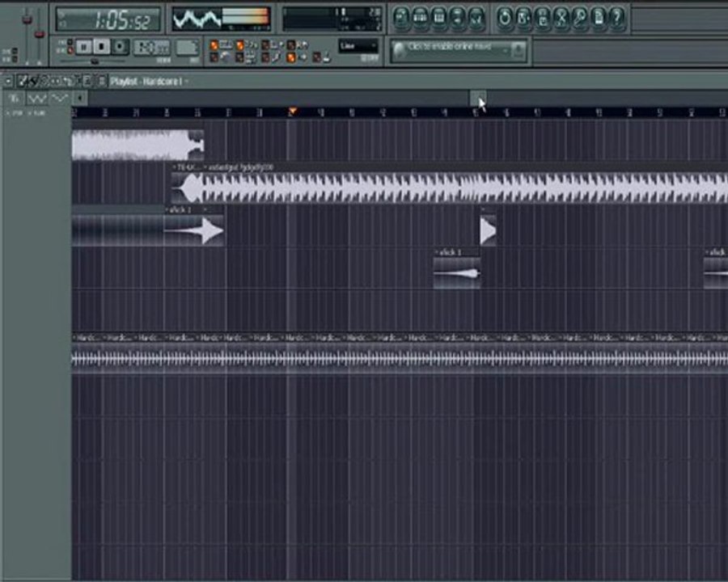Click the Playlist horizontal scrollbar thumb
Image resolution: width=728 pixels, height=582 pixels.
(x=478, y=98)
